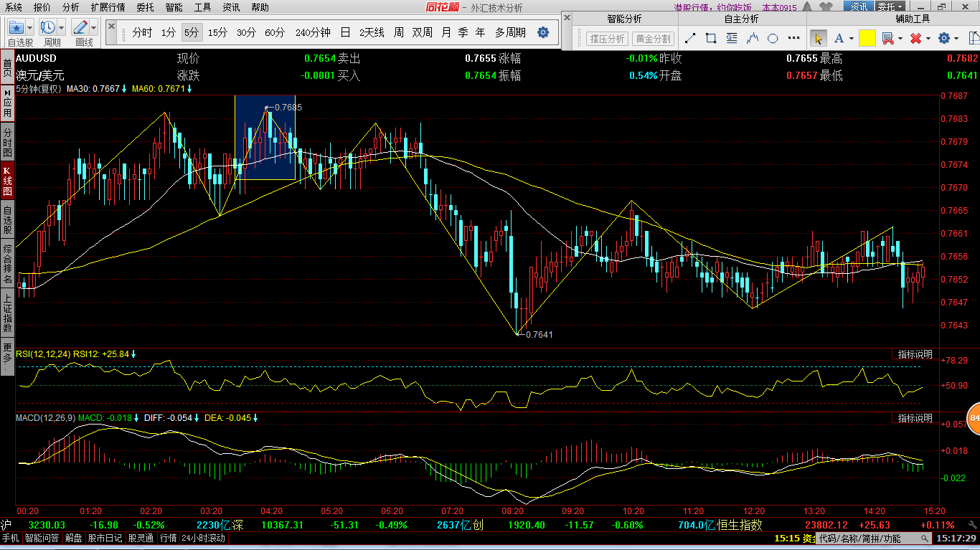Switch to 日 daily period
980x550 pixels.
click(x=346, y=32)
